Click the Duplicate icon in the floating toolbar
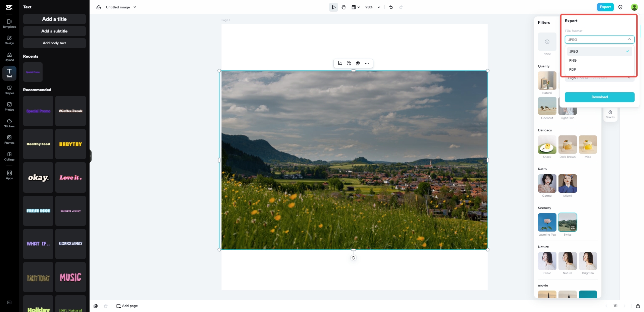644x312 pixels. tap(358, 63)
